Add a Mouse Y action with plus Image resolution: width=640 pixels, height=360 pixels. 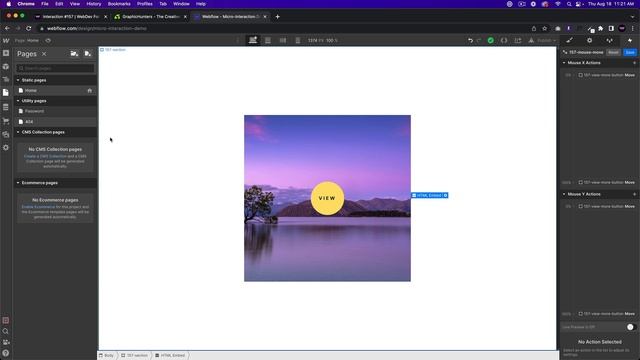(634, 194)
